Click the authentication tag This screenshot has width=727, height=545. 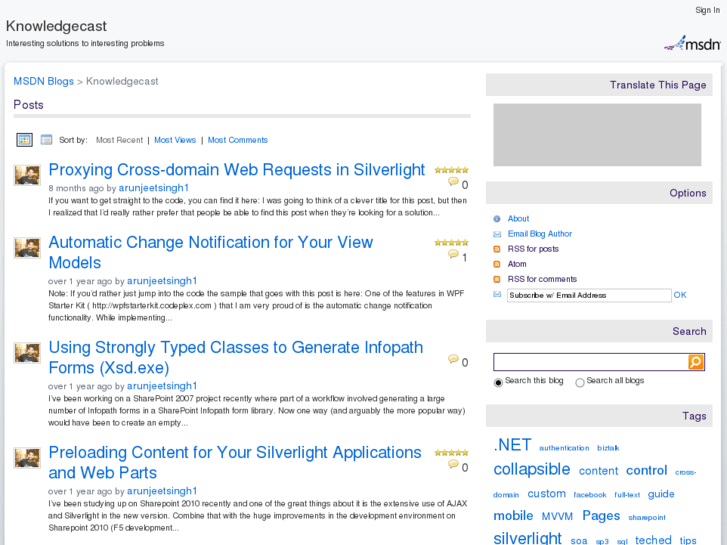(564, 448)
